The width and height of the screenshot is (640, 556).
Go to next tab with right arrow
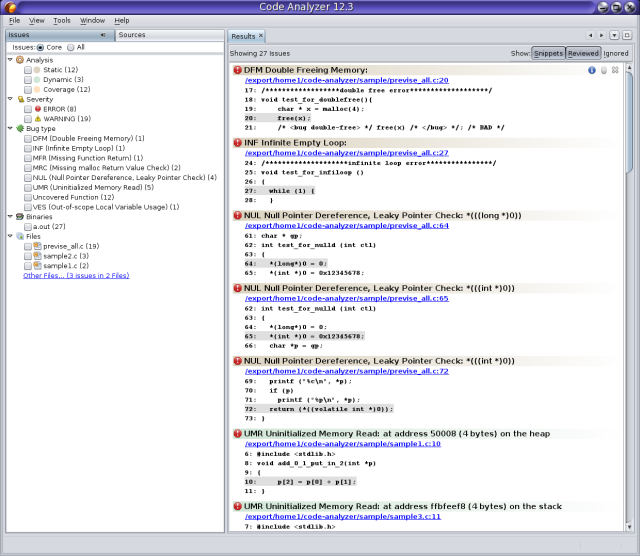[x=601, y=36]
